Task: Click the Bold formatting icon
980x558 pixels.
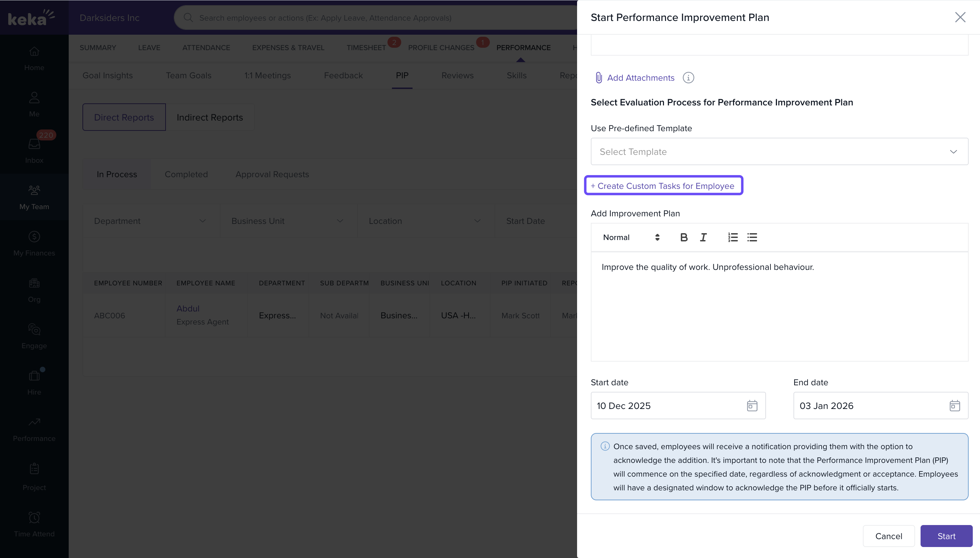Action: coord(683,237)
